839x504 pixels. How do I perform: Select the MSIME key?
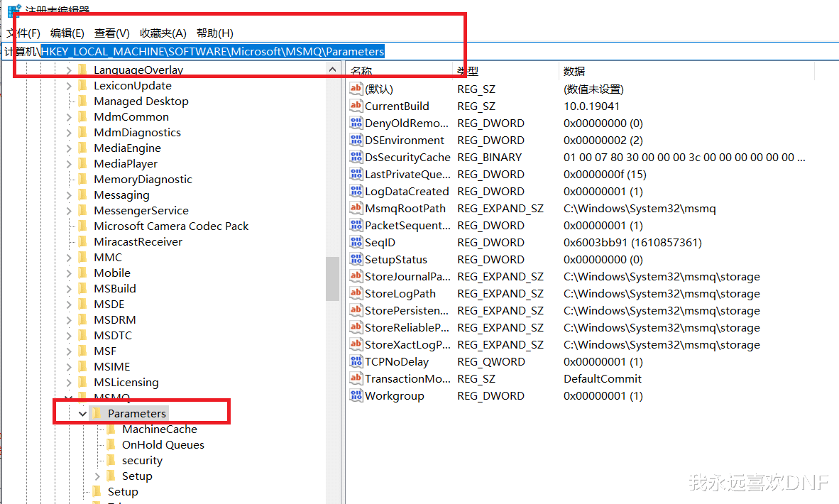[x=112, y=366]
